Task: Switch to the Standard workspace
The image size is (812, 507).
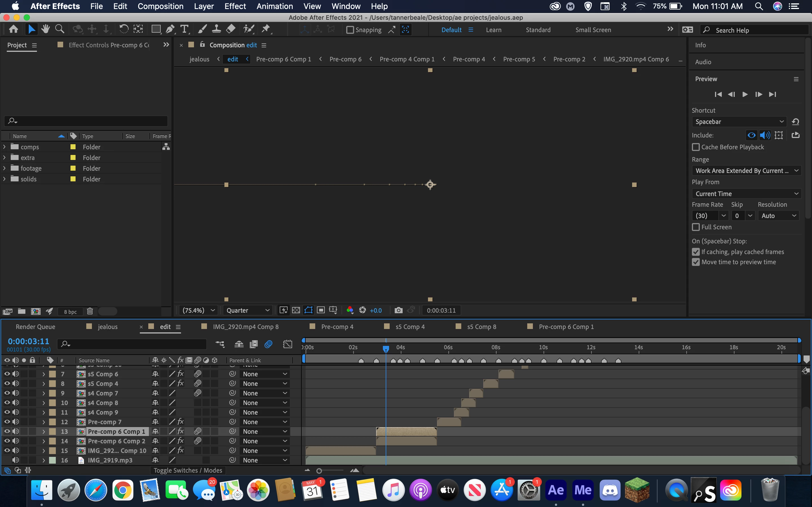Action: pos(538,30)
